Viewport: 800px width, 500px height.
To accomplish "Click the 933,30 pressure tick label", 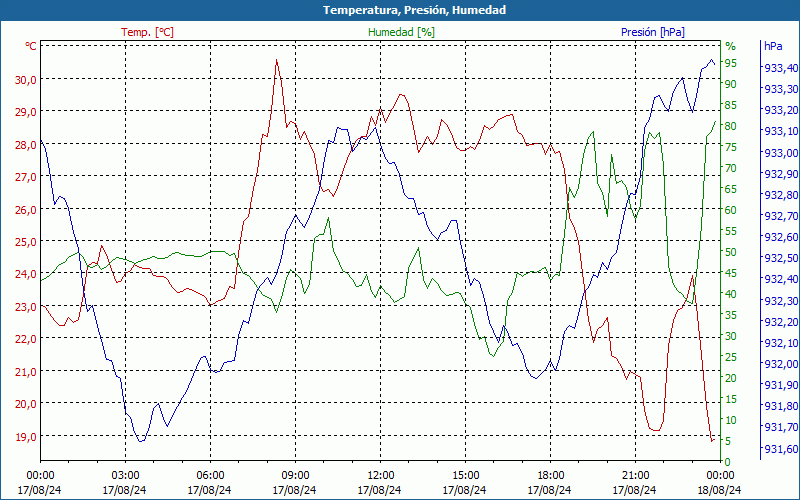I will 781,89.
